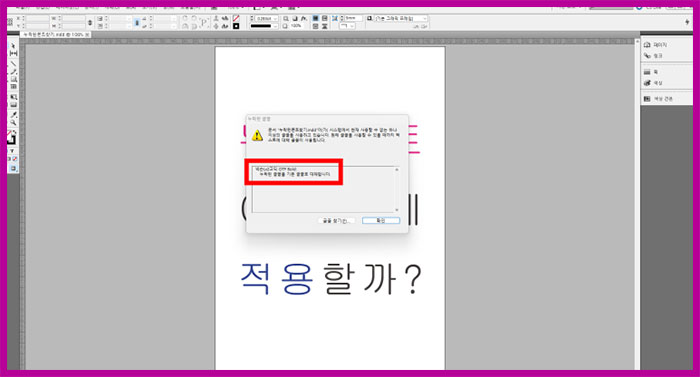Select the Gap tool in the toolbox

(13, 54)
